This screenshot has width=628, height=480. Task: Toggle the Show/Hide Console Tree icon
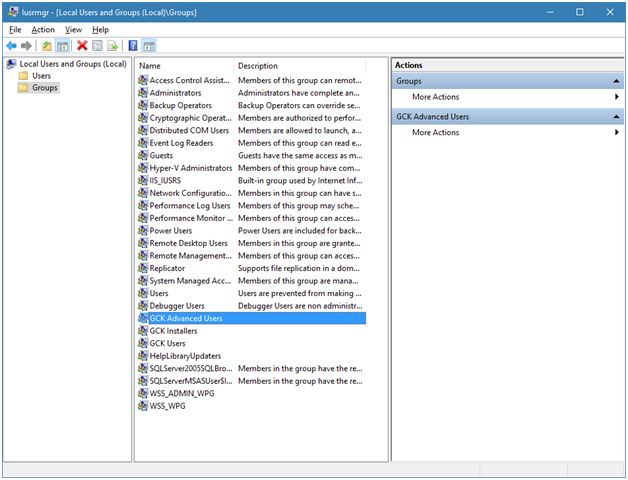tap(62, 46)
